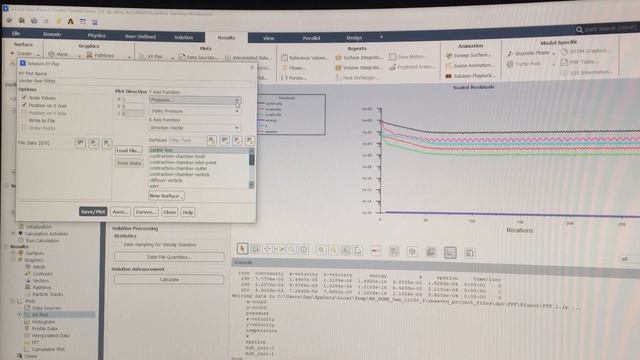Click the zoom out magnifier icon
The width and height of the screenshot is (640, 360).
point(333,250)
